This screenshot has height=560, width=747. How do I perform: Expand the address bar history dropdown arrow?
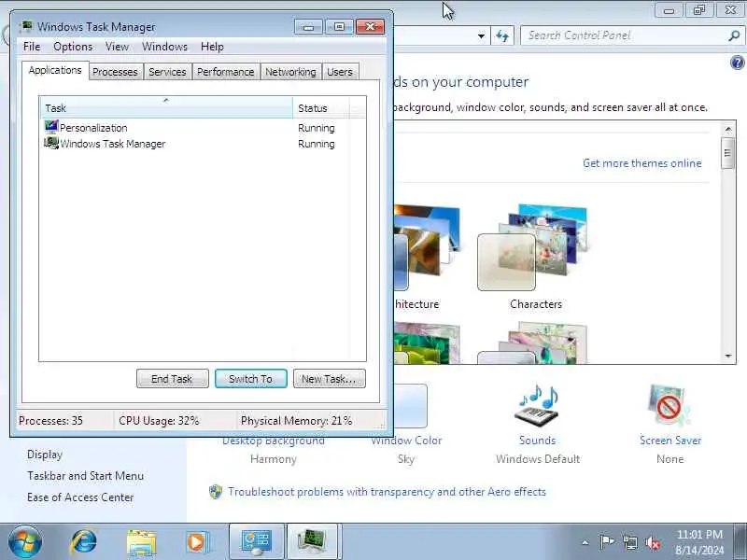click(x=481, y=35)
